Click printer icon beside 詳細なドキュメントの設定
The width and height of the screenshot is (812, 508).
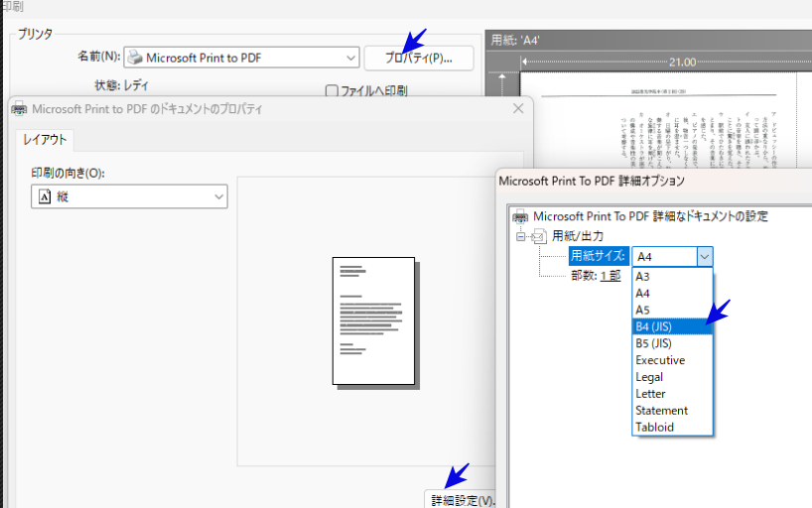coord(520,216)
